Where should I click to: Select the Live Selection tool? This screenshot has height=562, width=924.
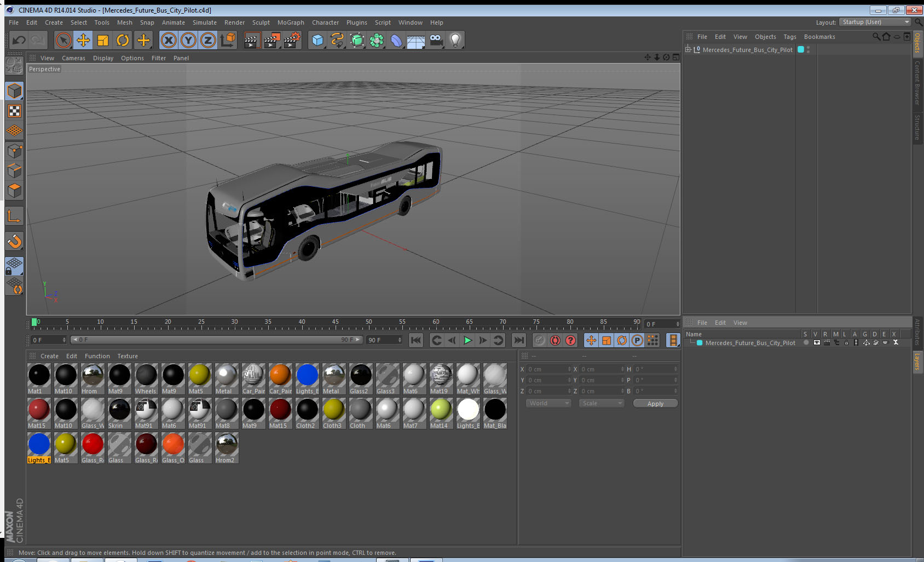63,40
